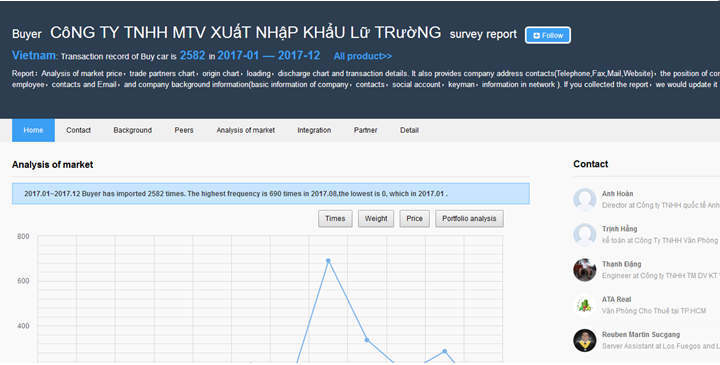The height and width of the screenshot is (365, 720).
Task: Switch chart to Price view
Action: click(414, 219)
